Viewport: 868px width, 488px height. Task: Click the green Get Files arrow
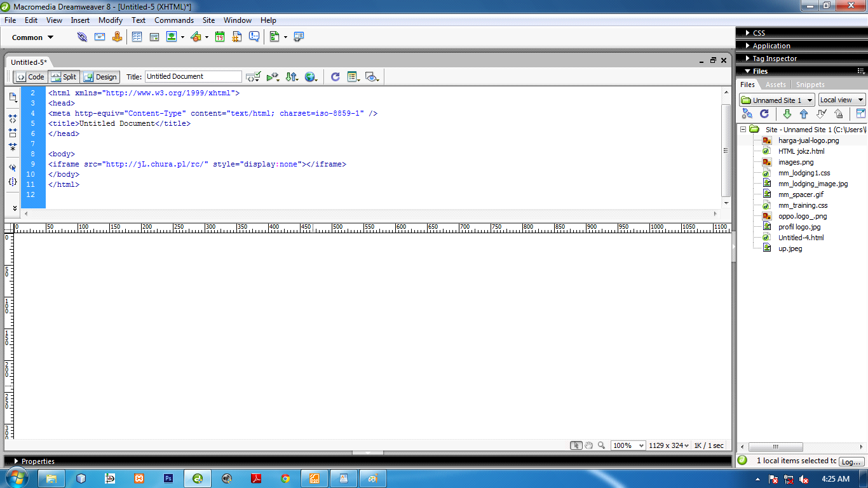tap(787, 114)
